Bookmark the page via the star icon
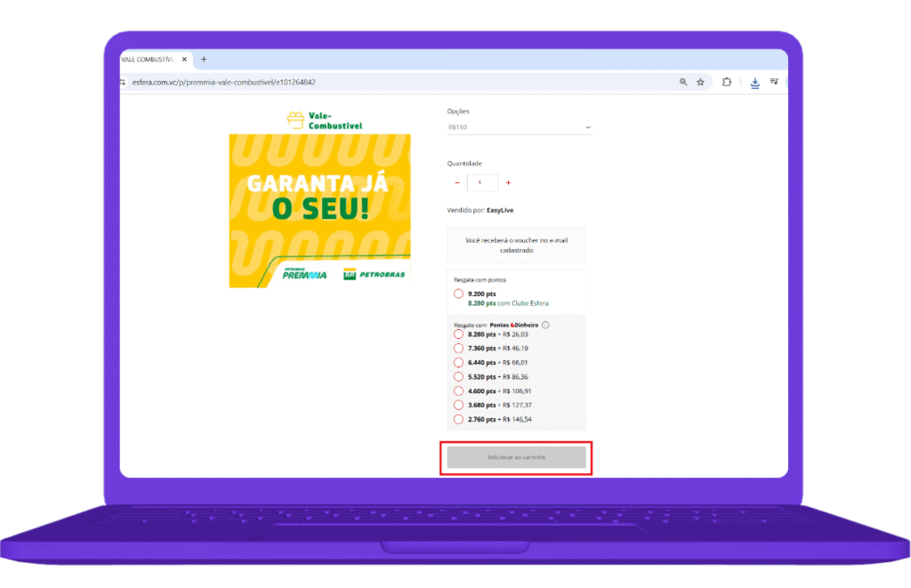911x588 pixels. tap(701, 82)
